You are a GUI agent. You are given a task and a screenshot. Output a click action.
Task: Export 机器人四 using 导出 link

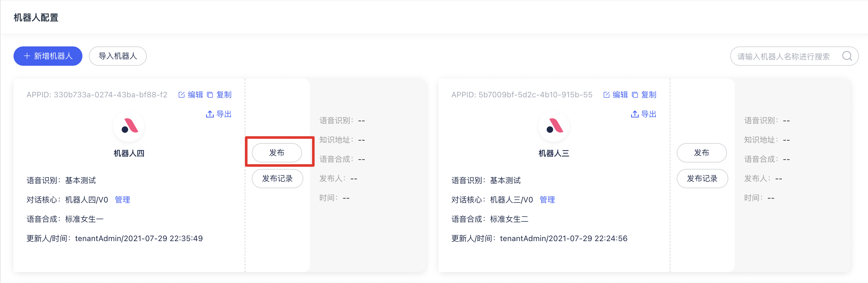pos(224,114)
